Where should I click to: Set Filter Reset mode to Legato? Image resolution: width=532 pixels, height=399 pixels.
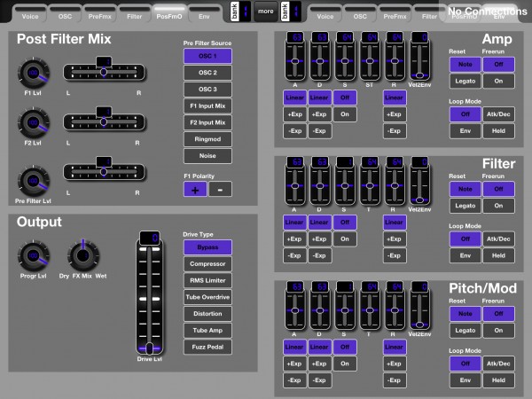465,206
